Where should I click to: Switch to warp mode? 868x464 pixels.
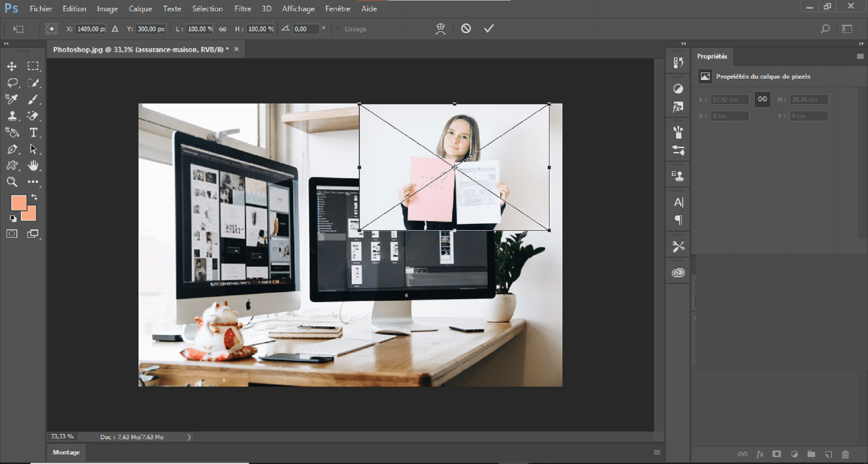tap(441, 29)
